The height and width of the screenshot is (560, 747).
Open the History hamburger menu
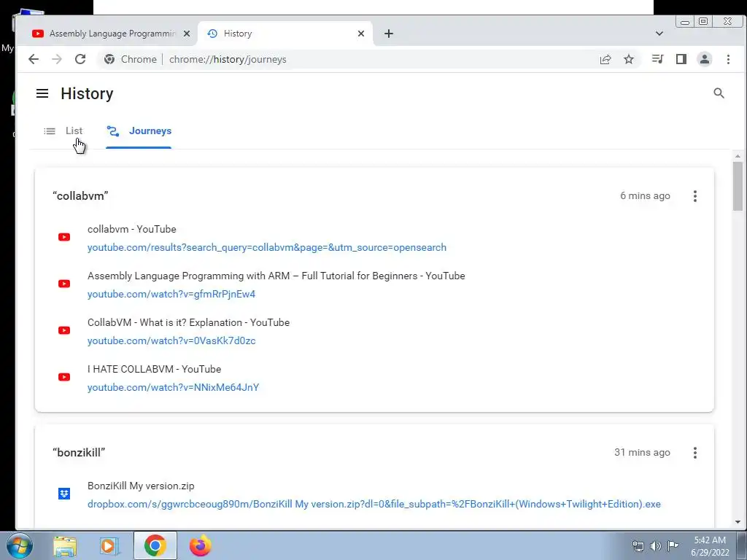(x=42, y=93)
